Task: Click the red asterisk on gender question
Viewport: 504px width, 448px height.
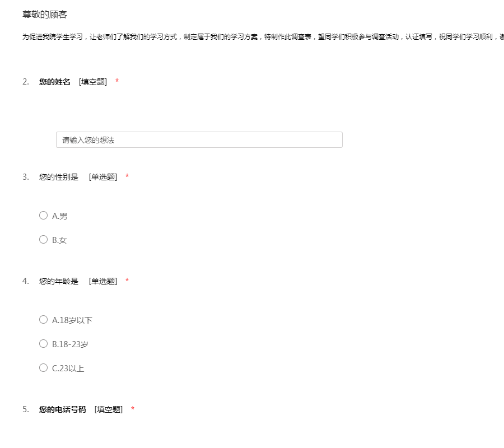Action: click(x=127, y=177)
